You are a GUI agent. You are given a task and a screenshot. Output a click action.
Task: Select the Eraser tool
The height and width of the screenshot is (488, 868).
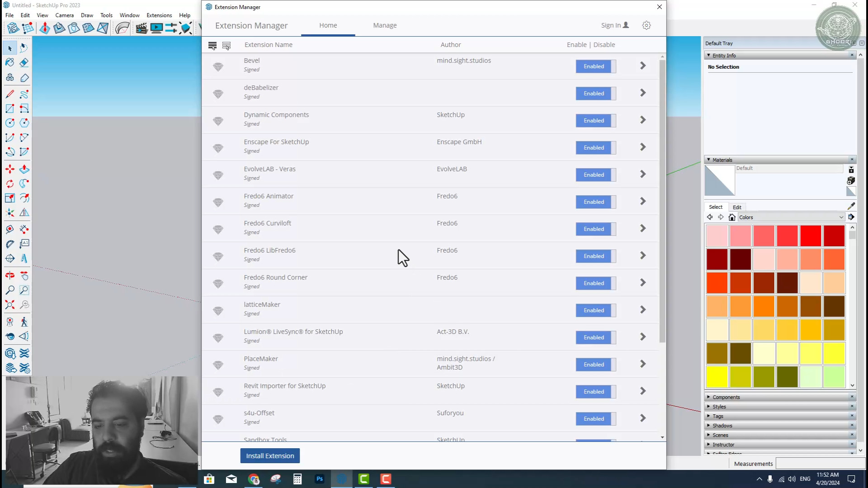[24, 62]
